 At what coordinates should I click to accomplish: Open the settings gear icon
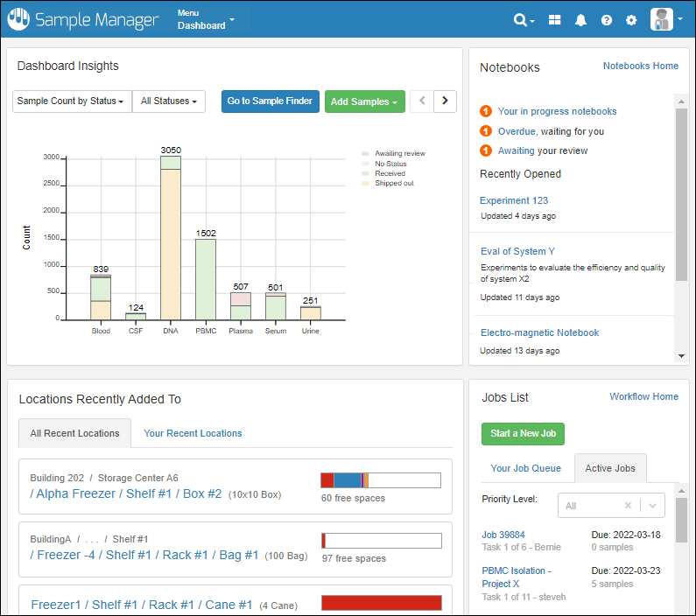coord(631,20)
